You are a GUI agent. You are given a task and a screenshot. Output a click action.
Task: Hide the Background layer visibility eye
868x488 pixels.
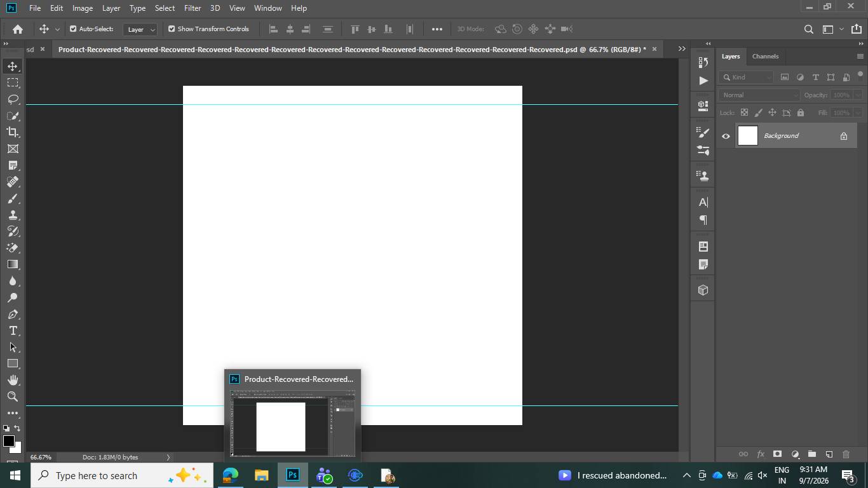(x=726, y=136)
